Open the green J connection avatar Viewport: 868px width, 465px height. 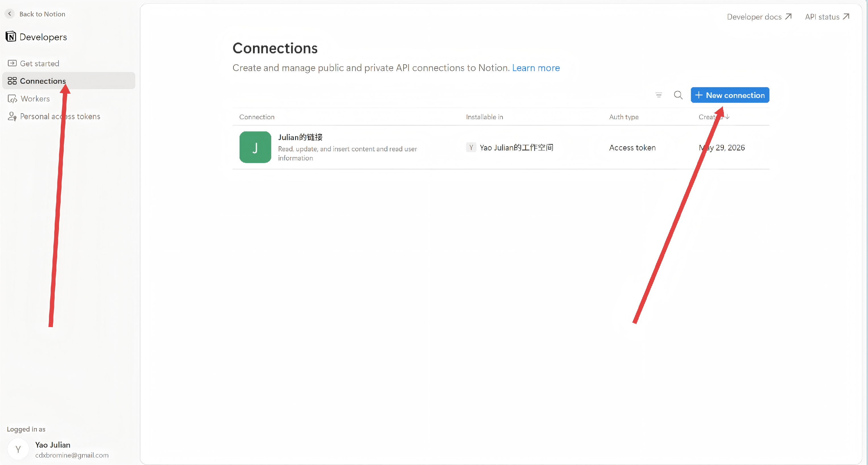click(x=255, y=147)
